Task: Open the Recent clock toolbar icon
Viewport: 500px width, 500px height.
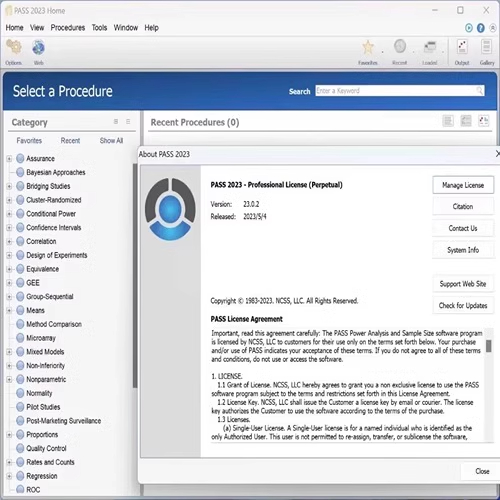Action: pos(400,47)
